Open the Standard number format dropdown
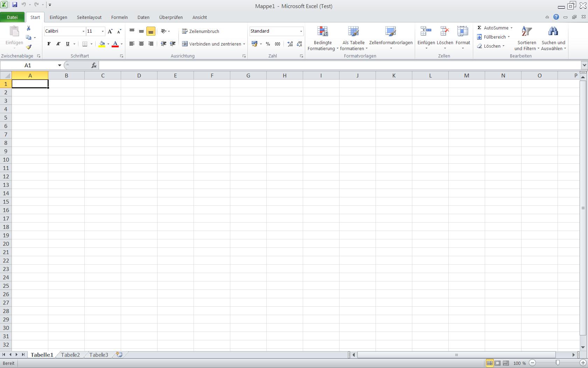This screenshot has height=368, width=588. pyautogui.click(x=301, y=31)
